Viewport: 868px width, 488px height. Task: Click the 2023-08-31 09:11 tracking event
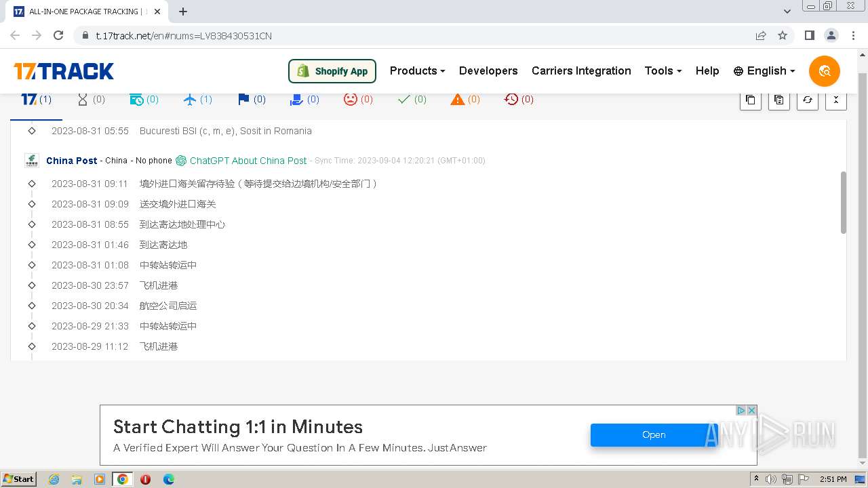pyautogui.click(x=214, y=184)
